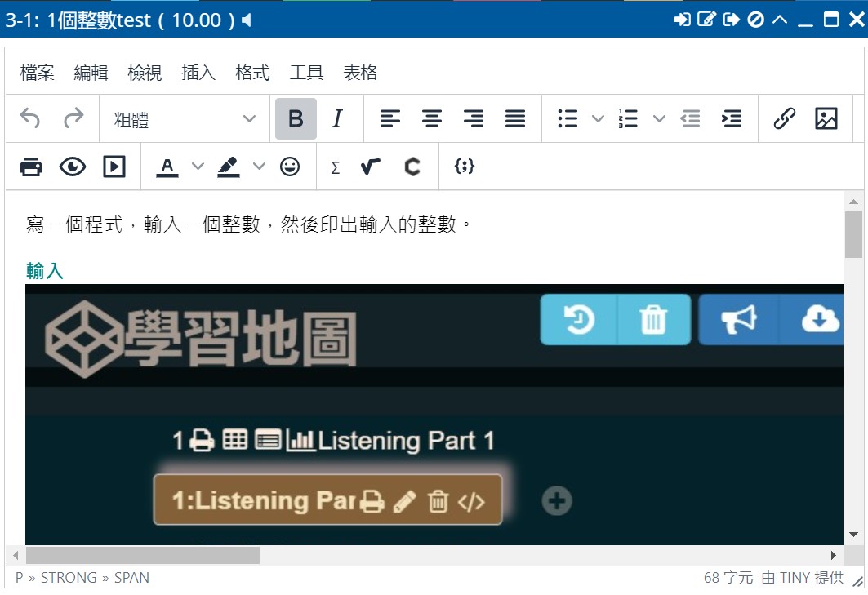Open the text color picker dropdown

[x=198, y=167]
